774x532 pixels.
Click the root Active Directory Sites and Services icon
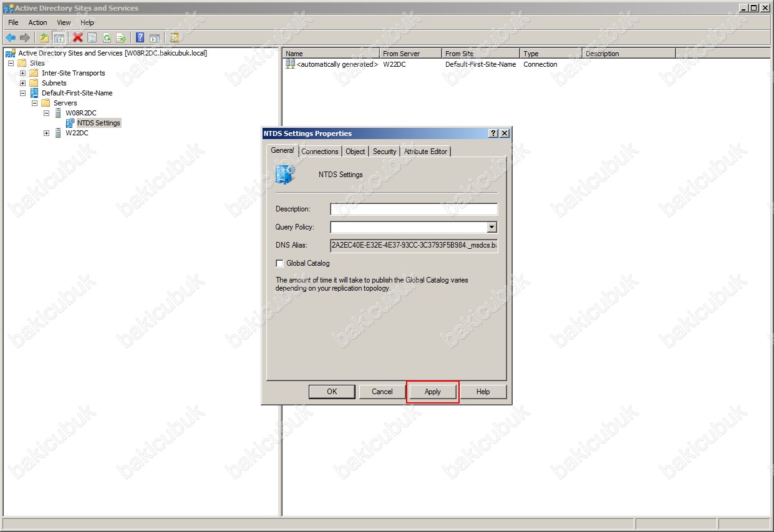click(11, 53)
